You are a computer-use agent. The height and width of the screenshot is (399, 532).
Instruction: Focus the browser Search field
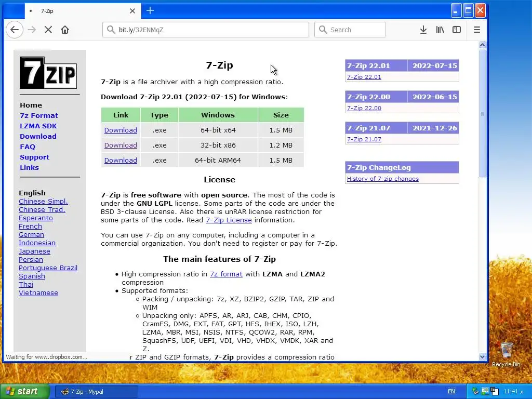[x=350, y=30]
